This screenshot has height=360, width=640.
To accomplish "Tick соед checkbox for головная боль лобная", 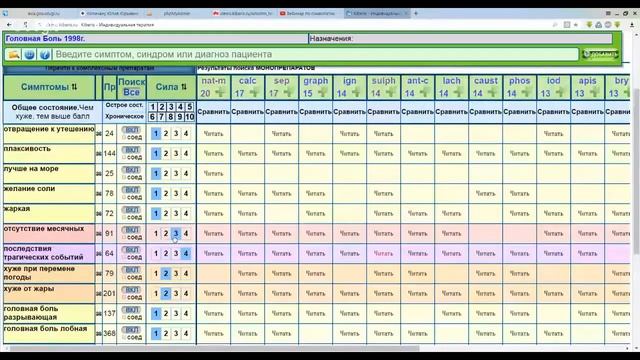I will click(x=124, y=338).
